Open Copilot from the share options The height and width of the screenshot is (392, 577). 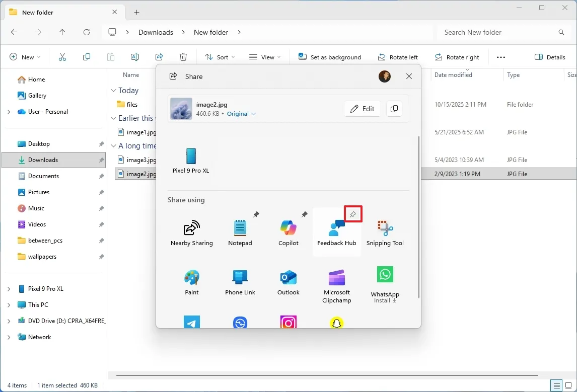[288, 230]
